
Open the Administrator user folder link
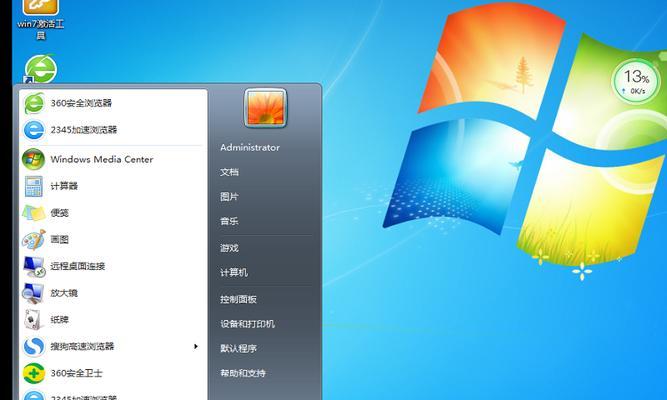pos(250,148)
